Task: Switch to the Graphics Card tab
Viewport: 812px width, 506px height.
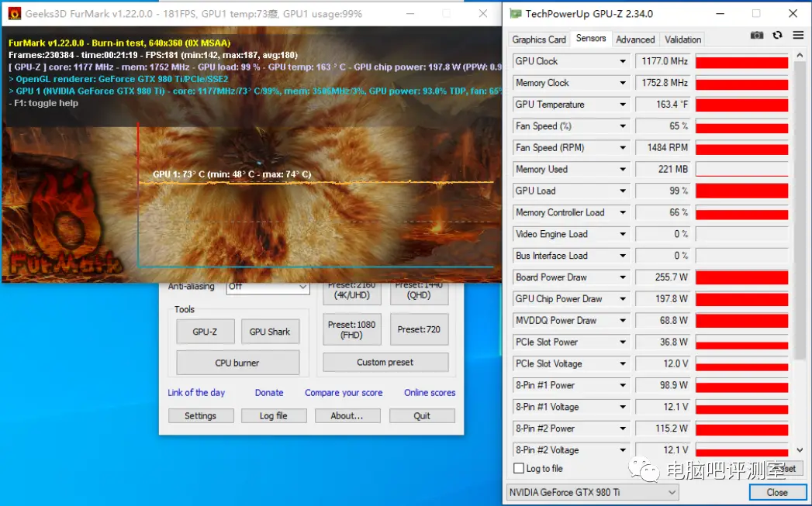Action: pyautogui.click(x=538, y=40)
